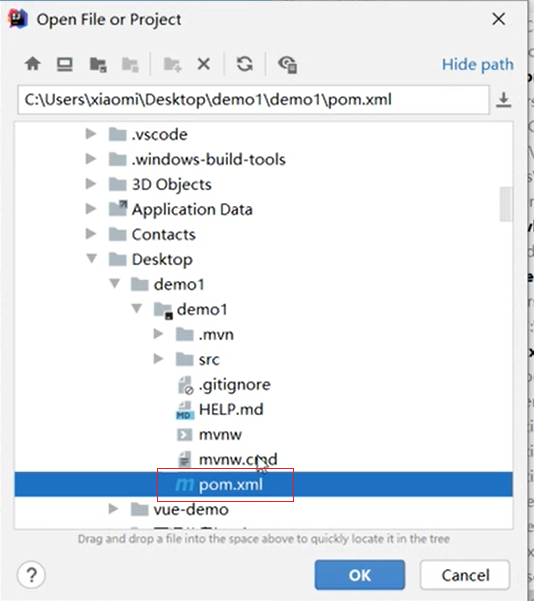Open the help question mark button

pyautogui.click(x=31, y=575)
